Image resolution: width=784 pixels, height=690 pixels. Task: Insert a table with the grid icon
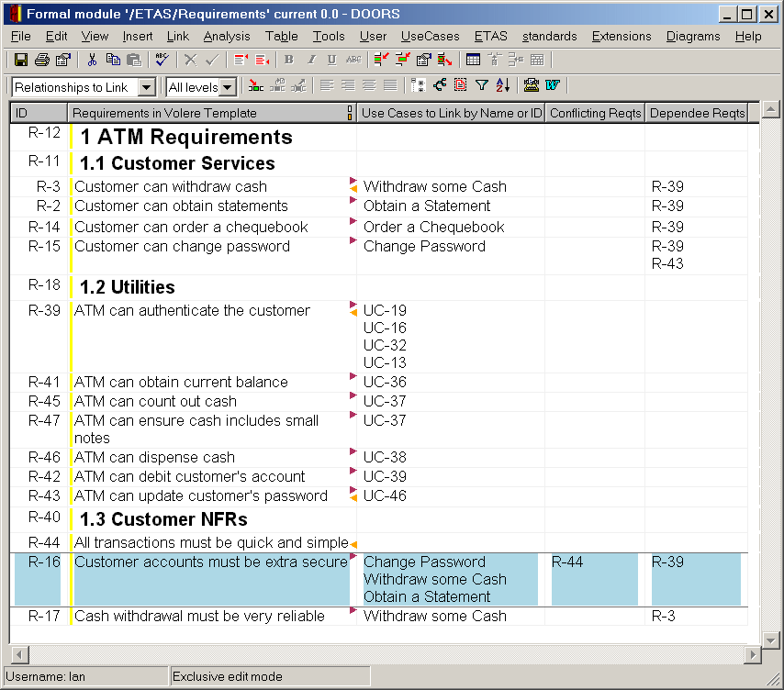473,60
